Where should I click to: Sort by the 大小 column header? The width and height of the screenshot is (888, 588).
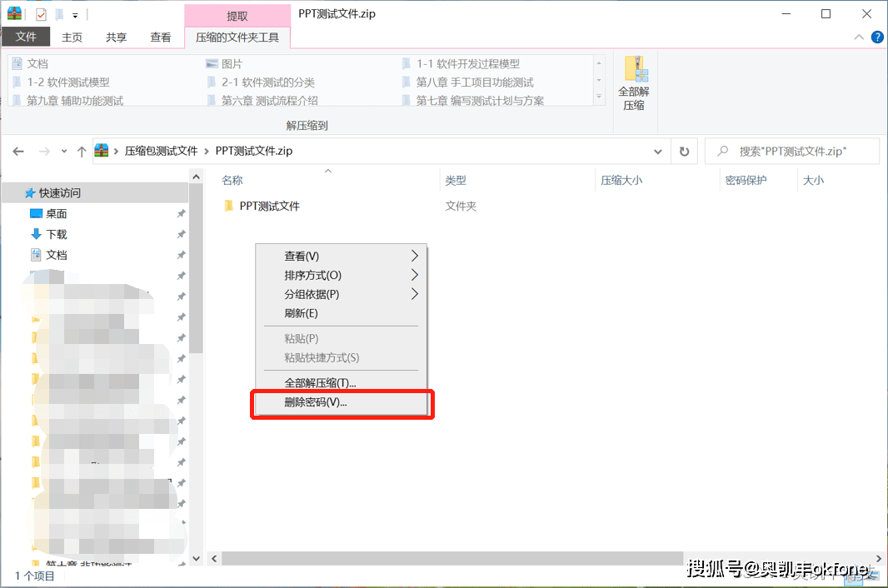point(813,181)
